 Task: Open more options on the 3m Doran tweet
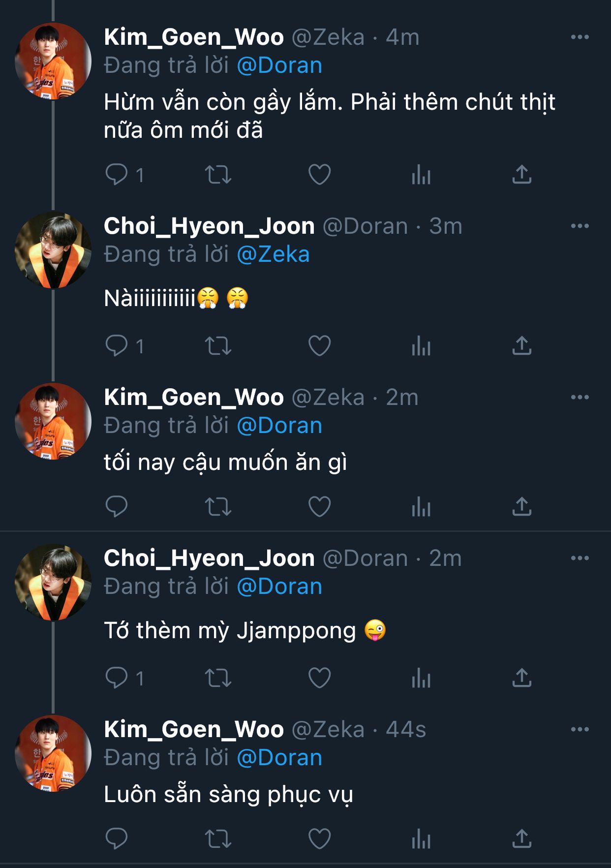pyautogui.click(x=580, y=226)
